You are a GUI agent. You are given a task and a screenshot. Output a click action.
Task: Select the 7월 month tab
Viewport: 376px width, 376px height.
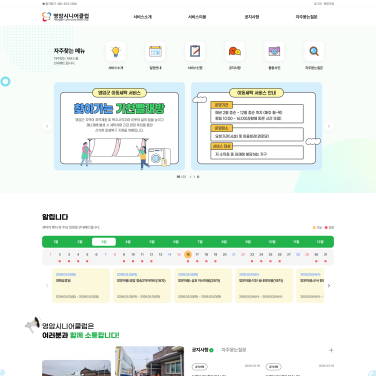pos(200,242)
